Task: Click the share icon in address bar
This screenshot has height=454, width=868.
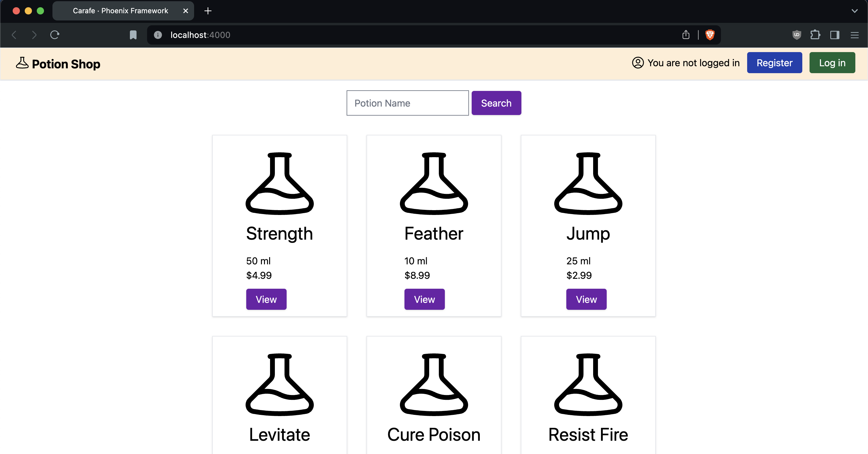Action: tap(686, 35)
